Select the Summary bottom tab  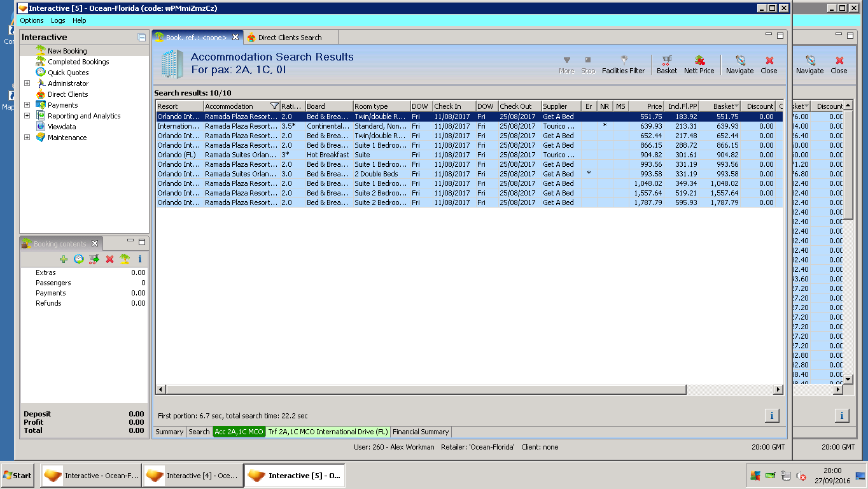[169, 432]
